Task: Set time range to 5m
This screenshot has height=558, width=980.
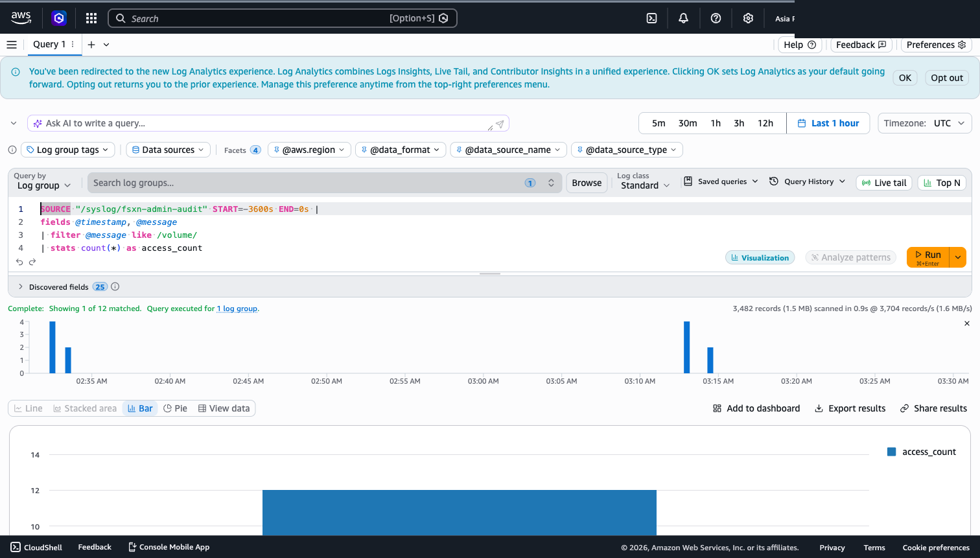Action: coord(659,123)
